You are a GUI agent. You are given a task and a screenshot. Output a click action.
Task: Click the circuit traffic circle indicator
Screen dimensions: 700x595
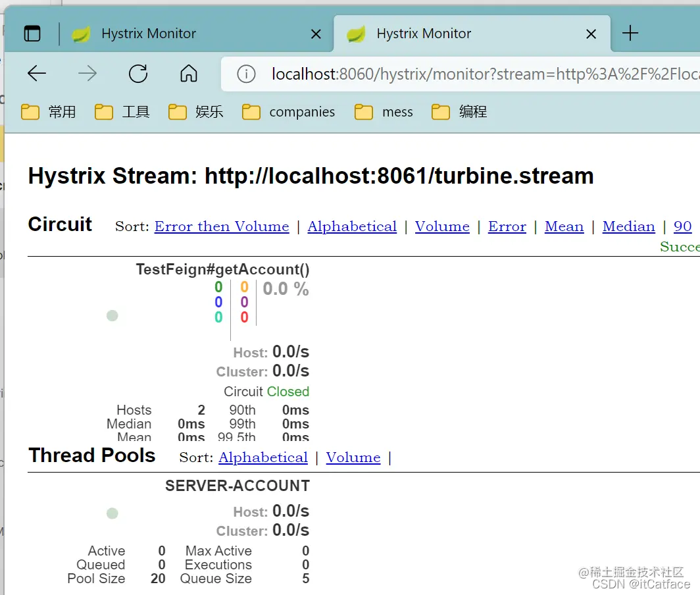pyautogui.click(x=113, y=316)
